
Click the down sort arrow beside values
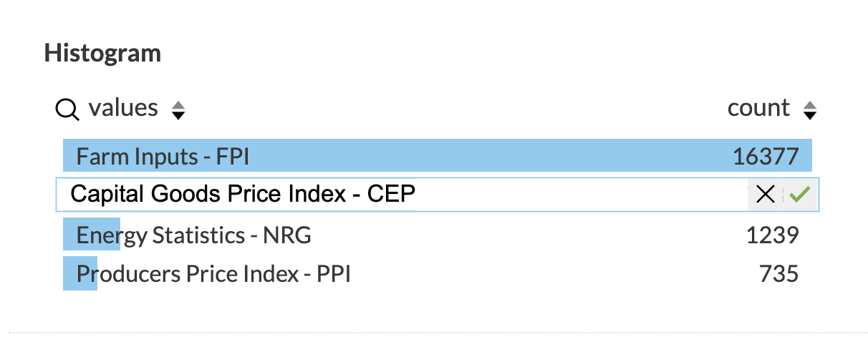(x=178, y=114)
